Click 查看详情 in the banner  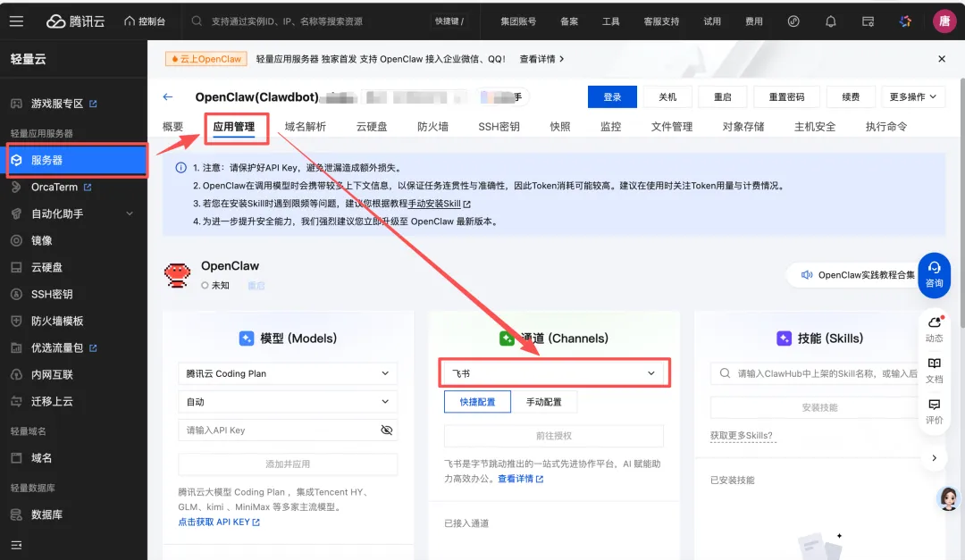[x=541, y=59]
